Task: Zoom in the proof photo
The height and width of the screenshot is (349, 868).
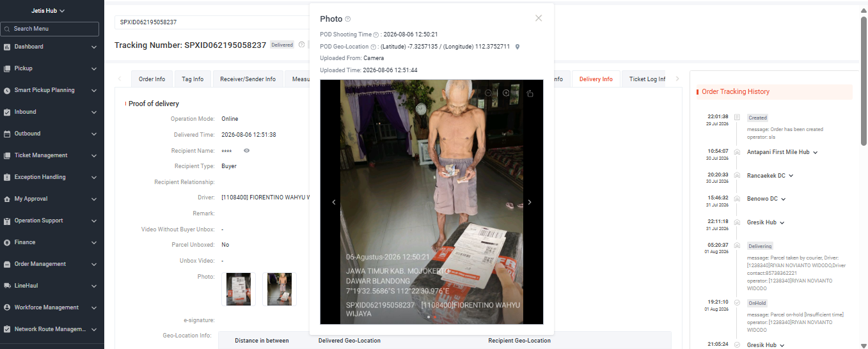Action: click(506, 93)
